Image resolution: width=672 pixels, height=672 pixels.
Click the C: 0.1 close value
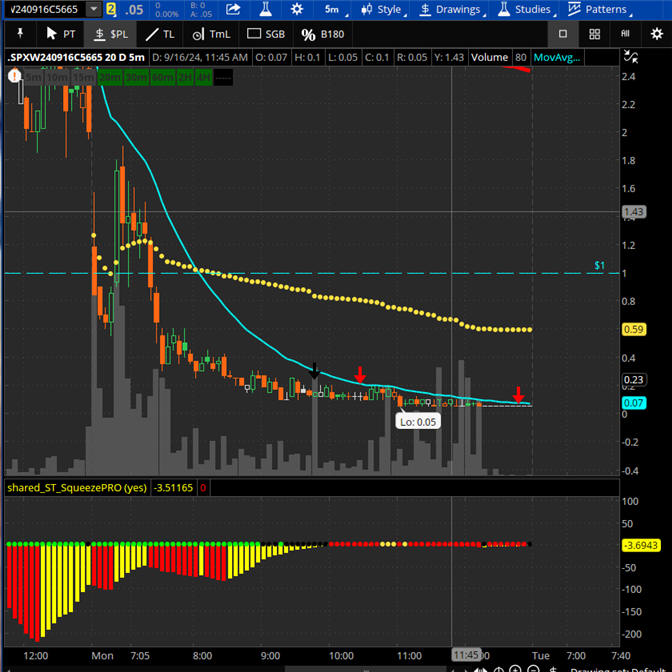point(377,57)
